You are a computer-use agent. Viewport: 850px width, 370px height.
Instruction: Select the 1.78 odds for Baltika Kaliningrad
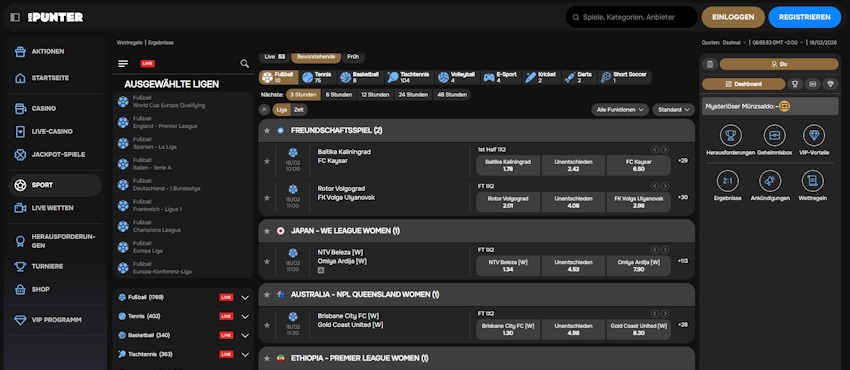pyautogui.click(x=508, y=165)
